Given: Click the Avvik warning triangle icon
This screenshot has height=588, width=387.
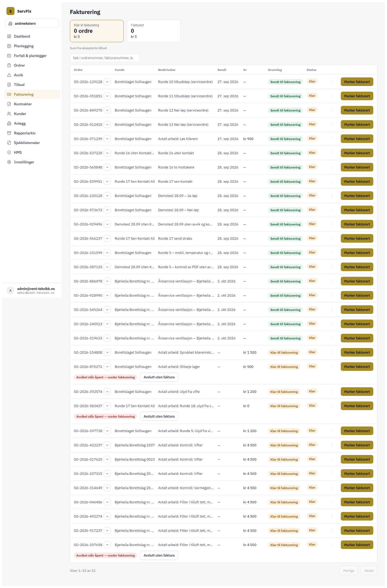Looking at the screenshot, I should pyautogui.click(x=9, y=75).
